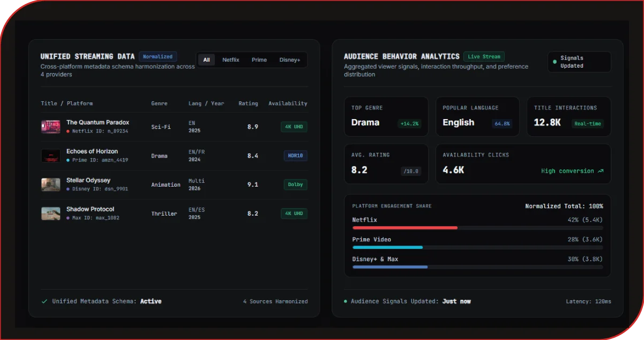Screen dimensions: 644x340
Task: Click the 4 Sources Harmonized text
Action: (x=275, y=301)
